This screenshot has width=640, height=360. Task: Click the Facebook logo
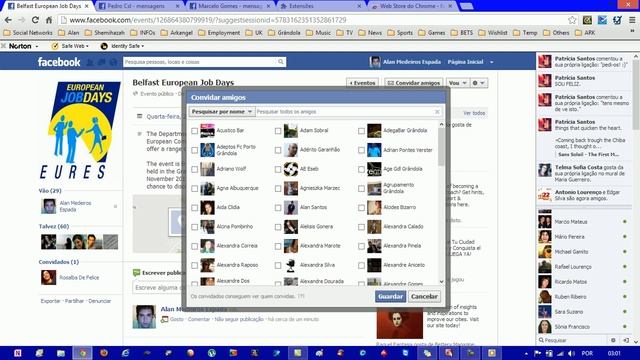pyautogui.click(x=59, y=62)
